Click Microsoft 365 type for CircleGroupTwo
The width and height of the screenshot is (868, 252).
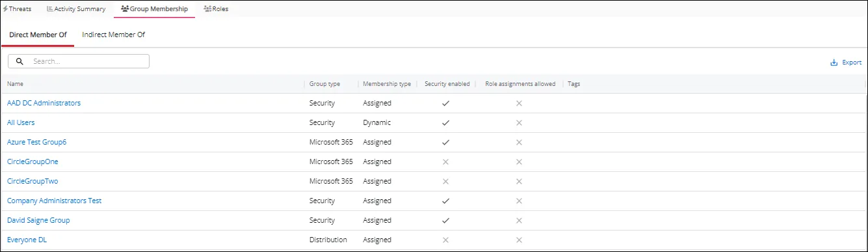pyautogui.click(x=331, y=181)
